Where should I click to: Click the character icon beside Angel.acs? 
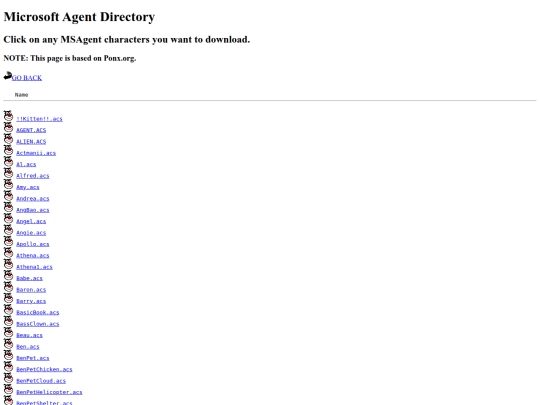click(8, 218)
